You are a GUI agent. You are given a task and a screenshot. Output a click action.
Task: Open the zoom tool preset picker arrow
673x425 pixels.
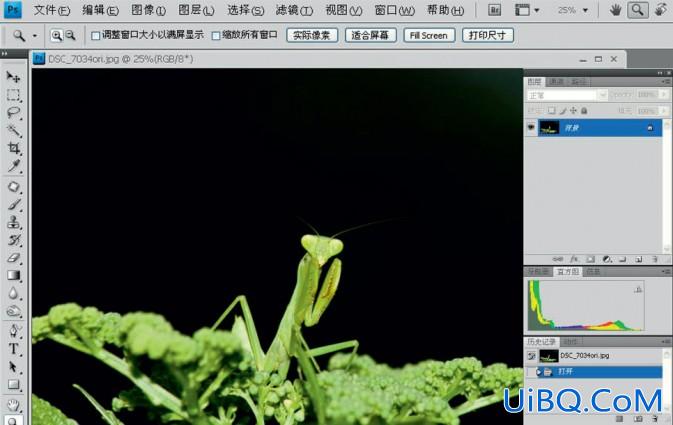click(35, 36)
